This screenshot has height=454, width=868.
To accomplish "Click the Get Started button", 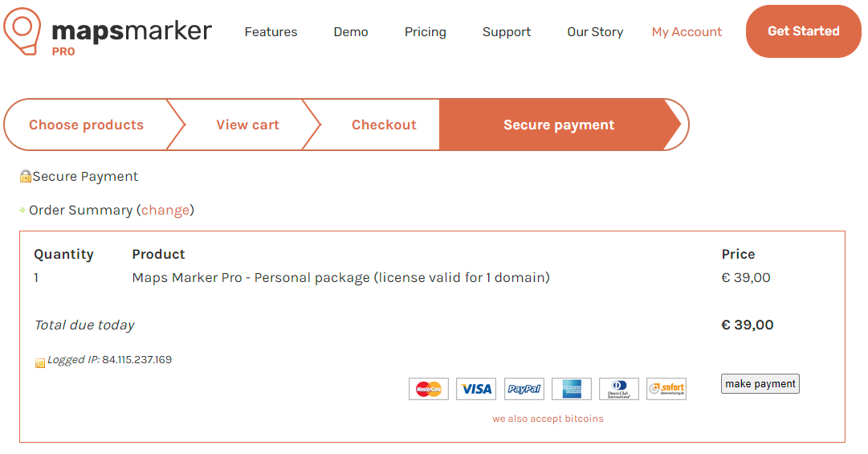I will point(803,31).
